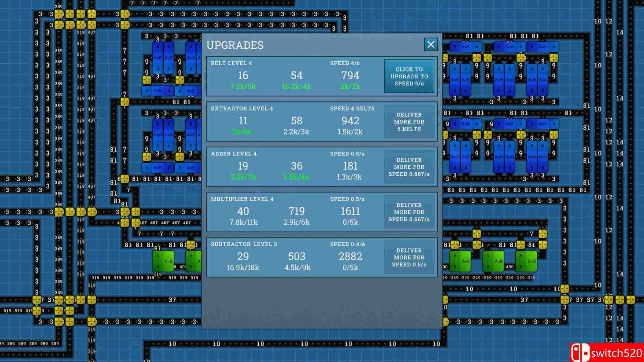This screenshot has width=644, height=362.
Task: Click the 2882 requirement in the Subtractor row
Action: click(x=350, y=256)
